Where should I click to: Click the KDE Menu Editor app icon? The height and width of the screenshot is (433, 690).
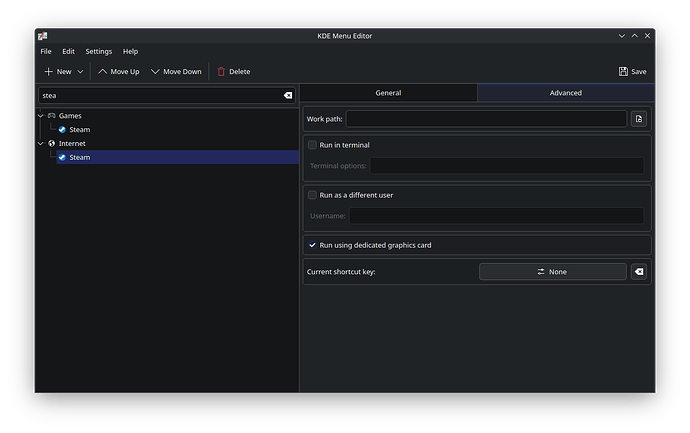pyautogui.click(x=43, y=36)
